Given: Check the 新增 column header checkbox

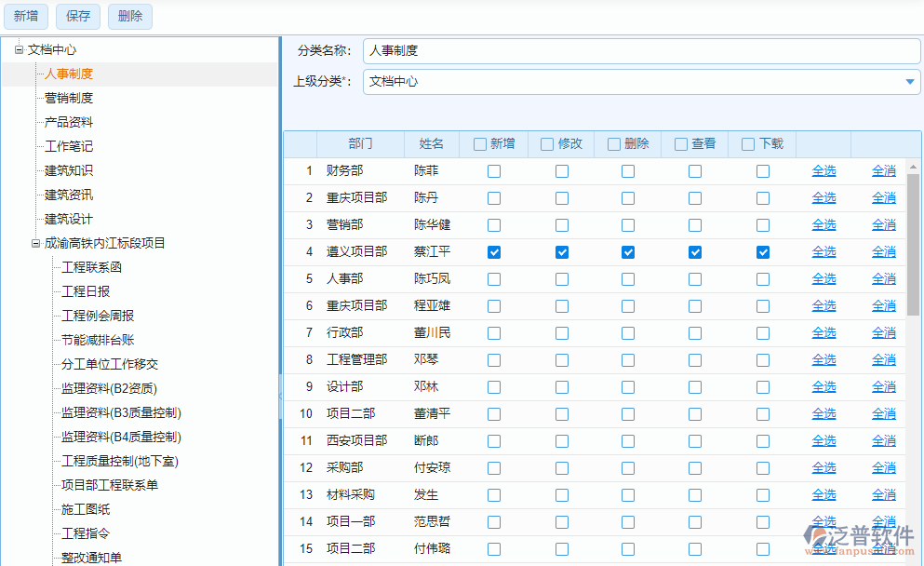Looking at the screenshot, I should (480, 144).
